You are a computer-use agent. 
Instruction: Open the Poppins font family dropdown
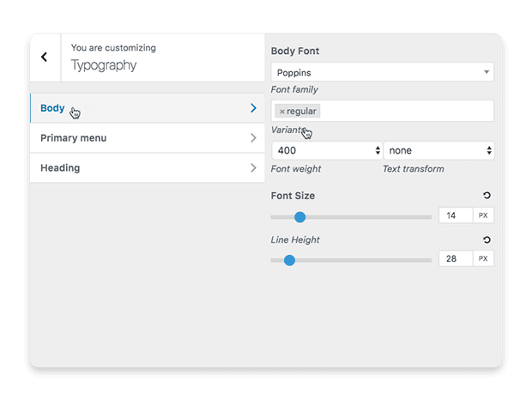click(383, 72)
